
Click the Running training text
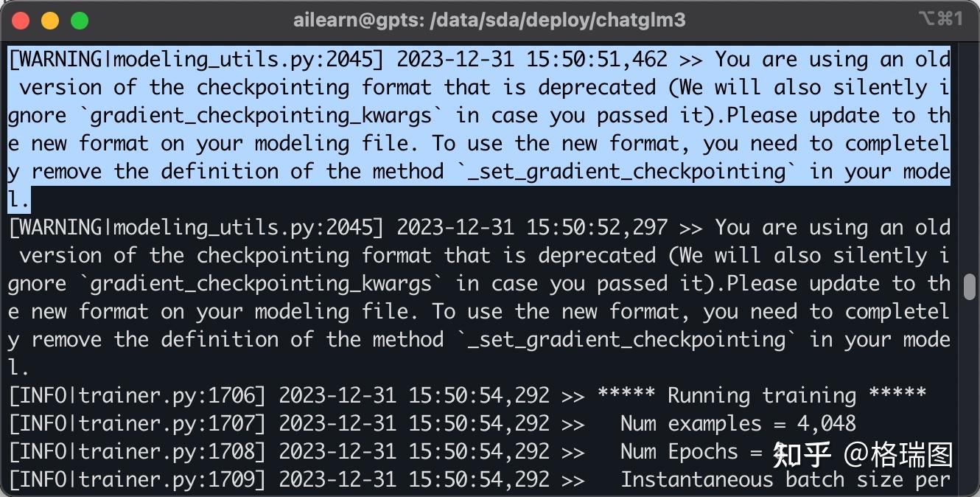point(762,395)
